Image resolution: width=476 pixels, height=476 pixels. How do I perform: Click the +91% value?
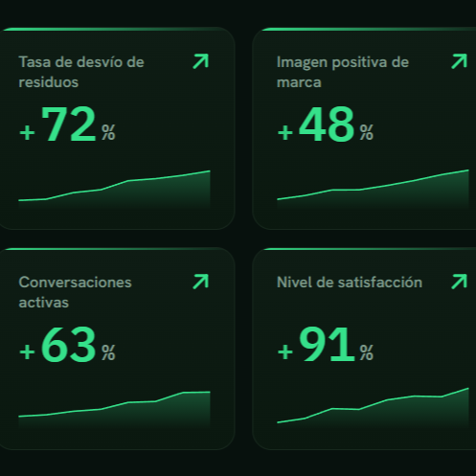[x=326, y=345]
